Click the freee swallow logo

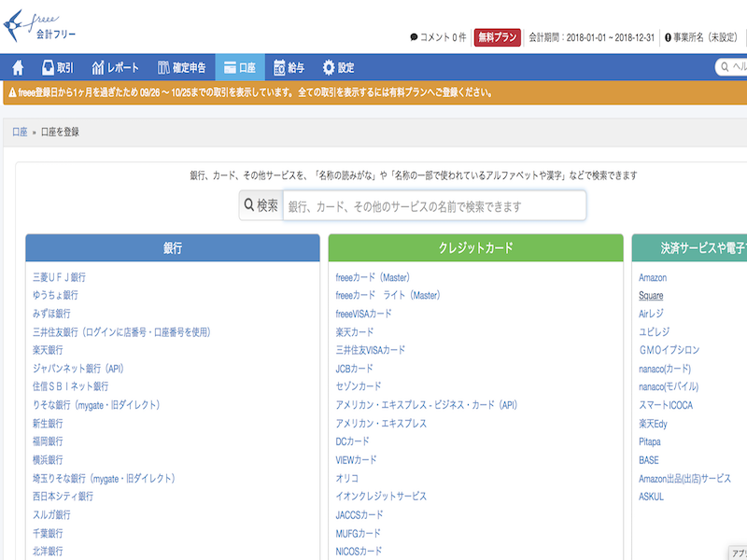[x=39, y=25]
